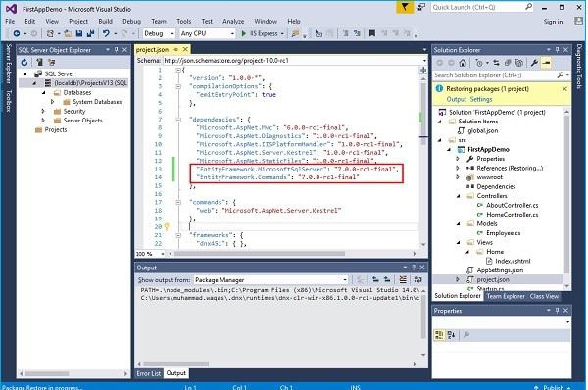Click the Clear All icon in Output window
Viewport: 588px width, 390px height.
pyautogui.click(x=403, y=279)
